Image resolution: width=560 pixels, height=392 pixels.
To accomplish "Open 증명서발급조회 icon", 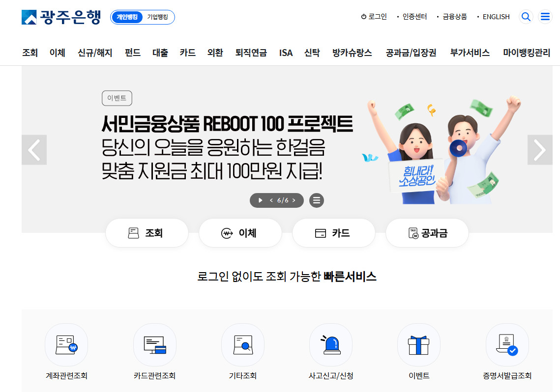I will click(x=507, y=345).
